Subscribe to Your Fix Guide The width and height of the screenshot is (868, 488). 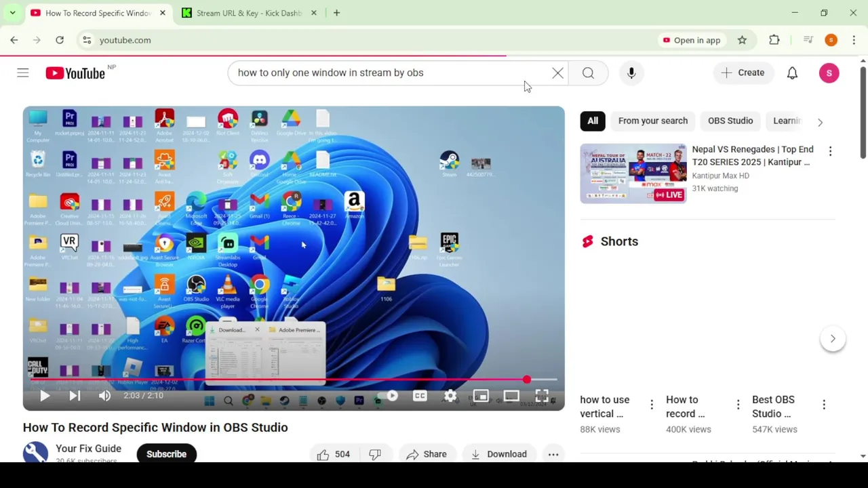(x=166, y=454)
